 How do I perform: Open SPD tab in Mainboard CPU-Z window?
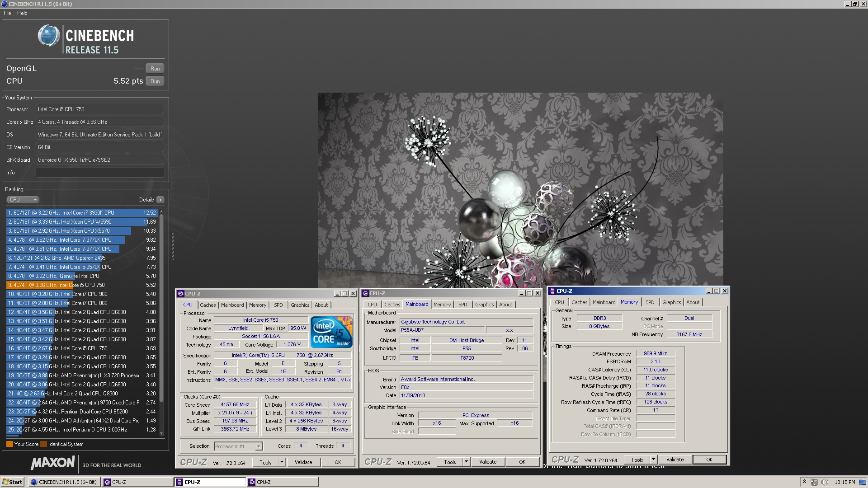click(x=463, y=305)
